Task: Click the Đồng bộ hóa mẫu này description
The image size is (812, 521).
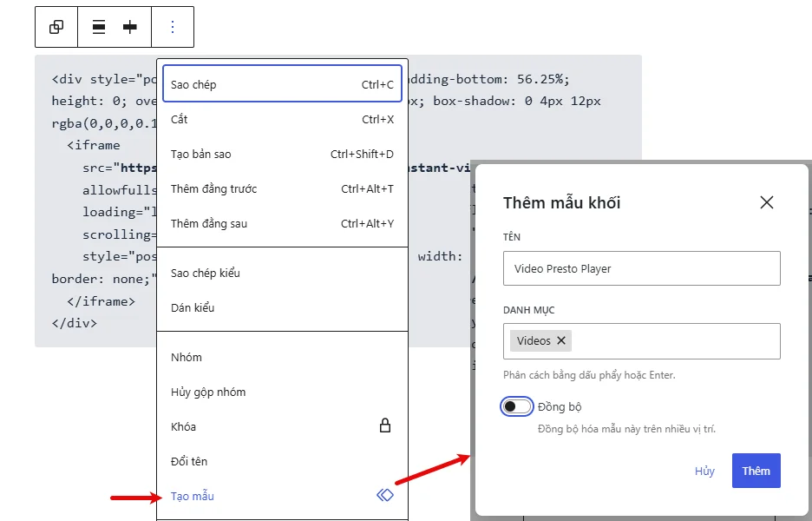Action: [626, 429]
